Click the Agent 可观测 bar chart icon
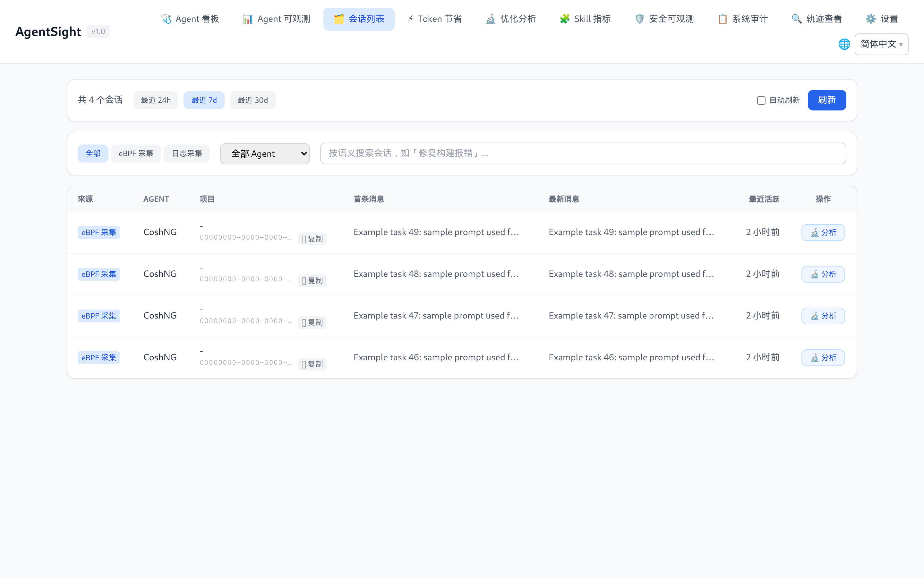Screen dimensions: 924x578 tap(248, 19)
